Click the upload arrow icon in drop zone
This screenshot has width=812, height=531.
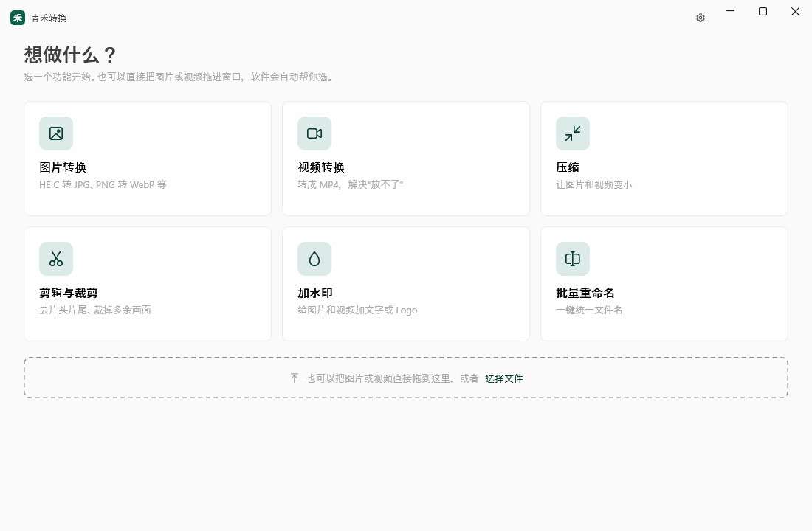294,378
